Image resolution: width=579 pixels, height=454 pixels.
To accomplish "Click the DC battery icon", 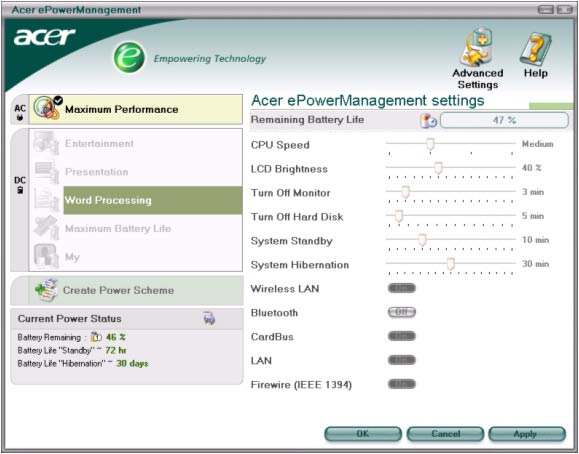I will (20, 190).
